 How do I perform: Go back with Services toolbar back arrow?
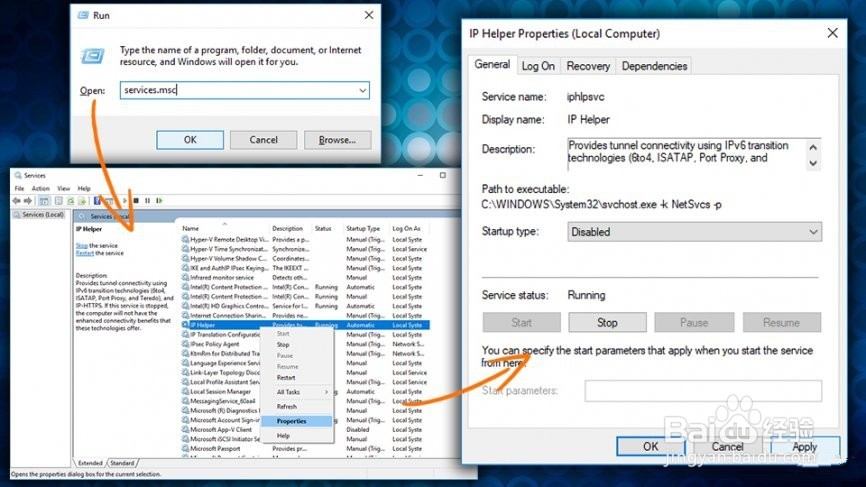pos(17,200)
